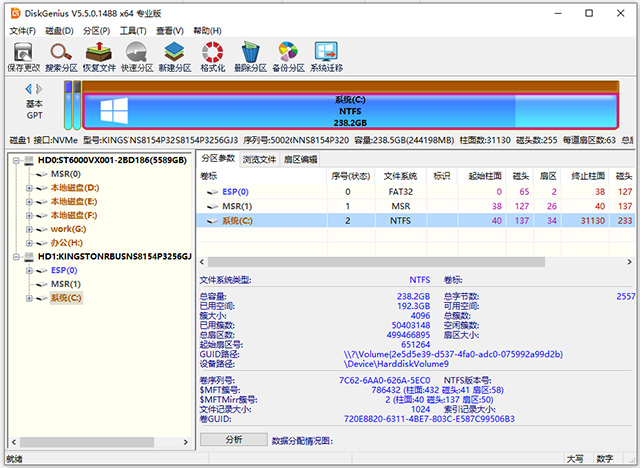This screenshot has width=640, height=468.
Task: Click the disk tree horizontal scrollbar thumb
Action: click(x=87, y=442)
